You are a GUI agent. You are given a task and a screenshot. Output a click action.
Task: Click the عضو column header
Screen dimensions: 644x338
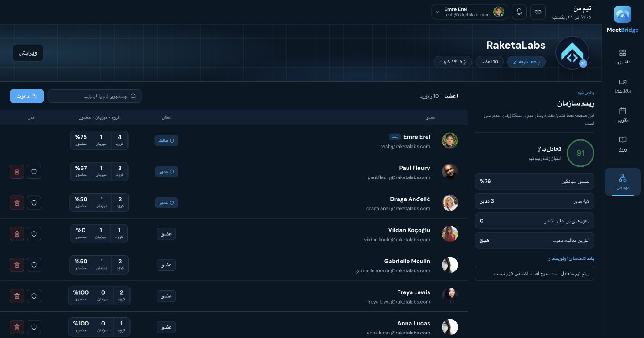431,118
